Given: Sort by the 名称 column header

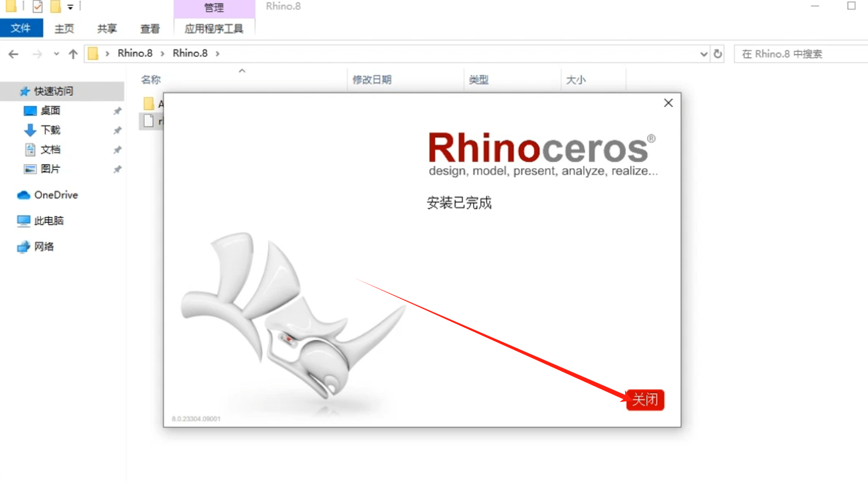Looking at the screenshot, I should (151, 80).
